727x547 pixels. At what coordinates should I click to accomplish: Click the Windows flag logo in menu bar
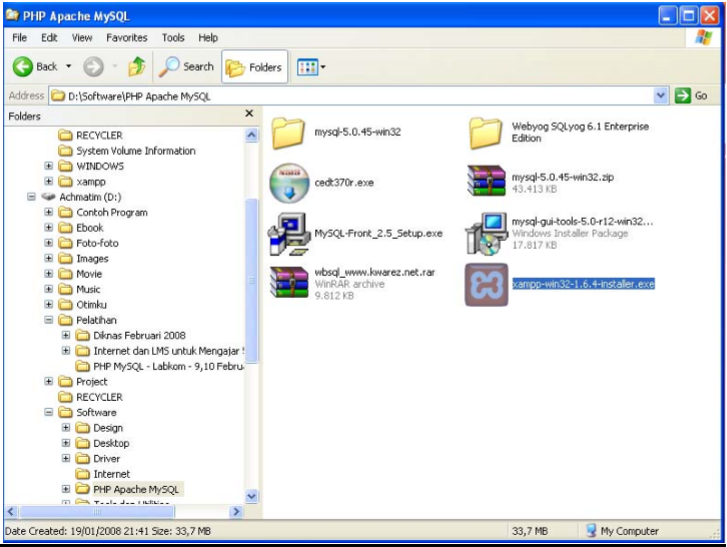click(x=703, y=38)
